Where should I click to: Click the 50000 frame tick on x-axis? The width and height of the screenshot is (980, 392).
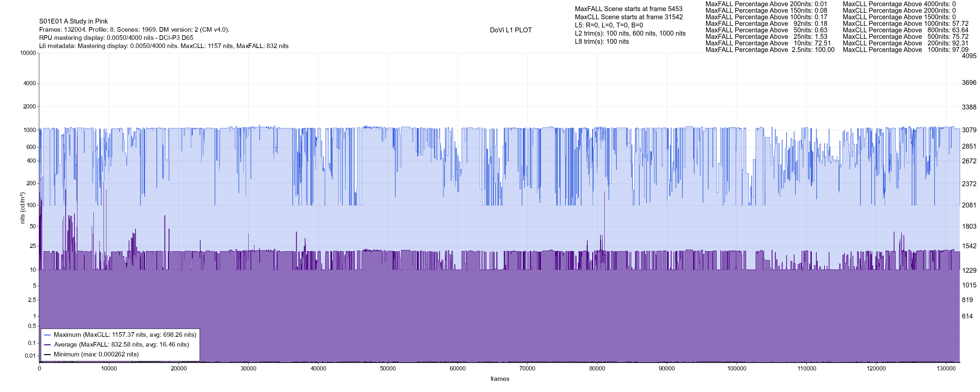click(x=388, y=368)
